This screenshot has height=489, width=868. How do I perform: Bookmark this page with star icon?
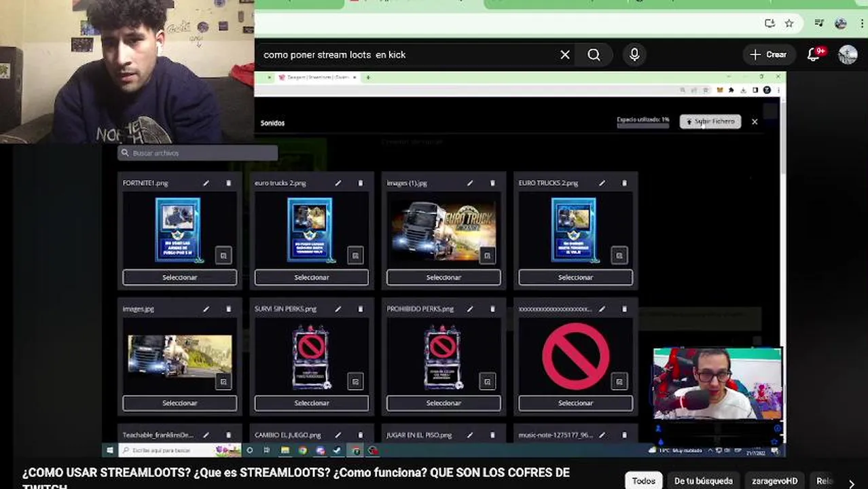coord(789,23)
